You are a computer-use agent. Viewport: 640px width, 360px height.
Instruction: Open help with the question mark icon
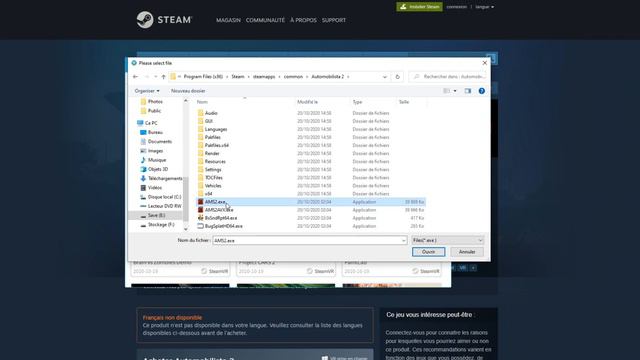(x=482, y=91)
